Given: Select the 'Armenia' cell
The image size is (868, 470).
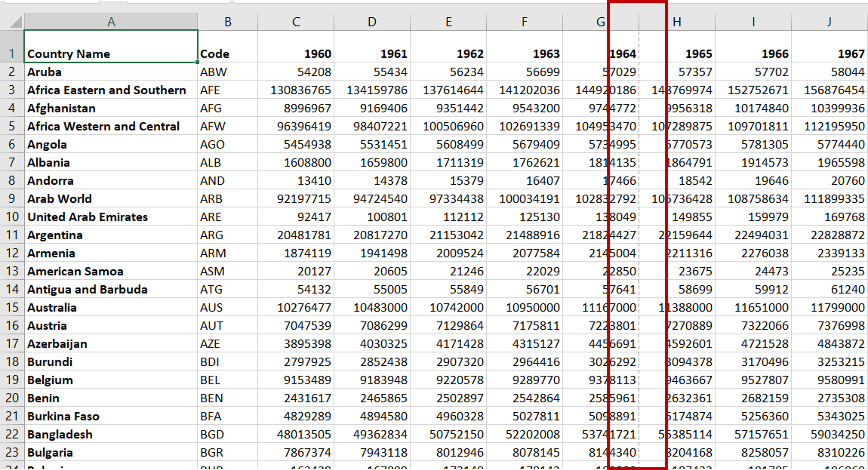Looking at the screenshot, I should [111, 253].
